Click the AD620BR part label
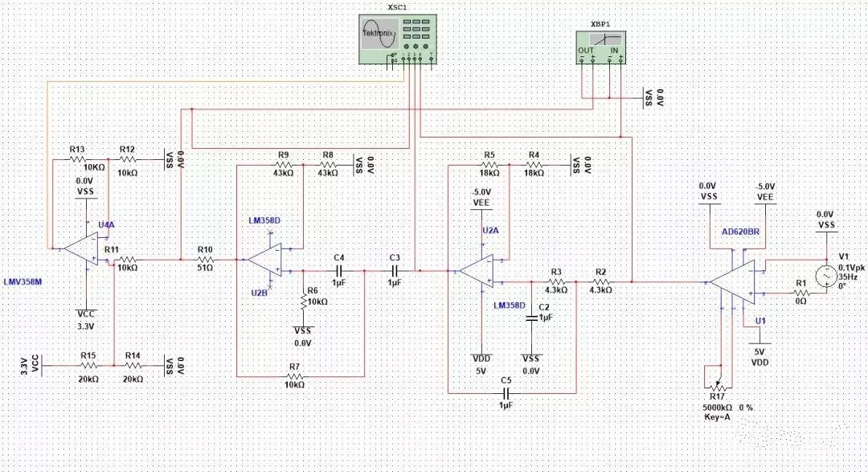The height and width of the screenshot is (472, 868). coord(741,232)
